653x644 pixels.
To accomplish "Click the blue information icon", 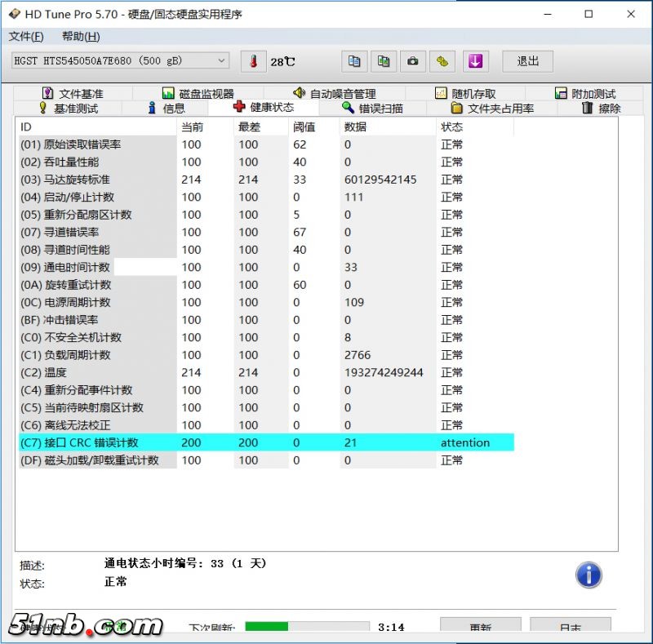I will tap(589, 575).
